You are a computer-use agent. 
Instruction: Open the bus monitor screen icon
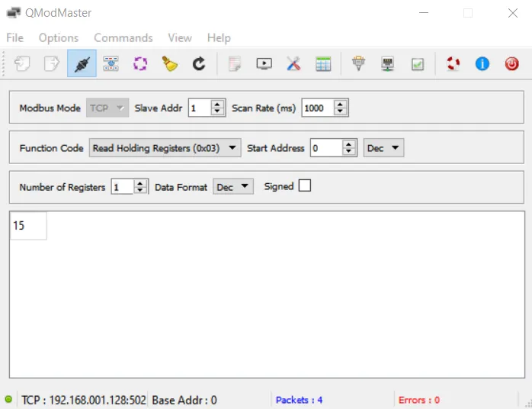[264, 64]
